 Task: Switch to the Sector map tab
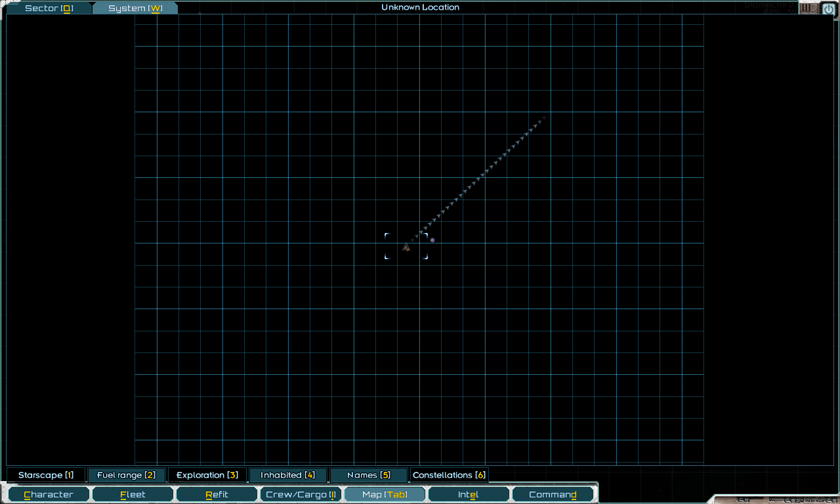(49, 9)
